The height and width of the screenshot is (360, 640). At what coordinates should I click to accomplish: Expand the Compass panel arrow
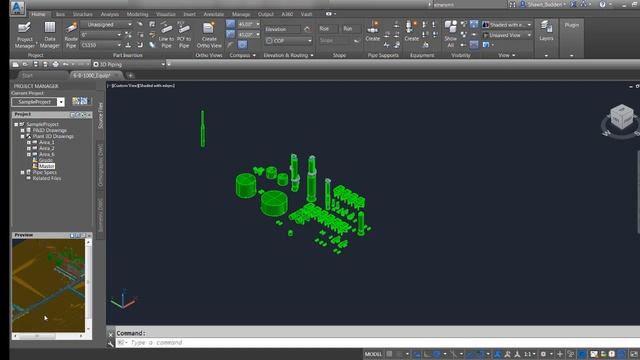(254, 55)
